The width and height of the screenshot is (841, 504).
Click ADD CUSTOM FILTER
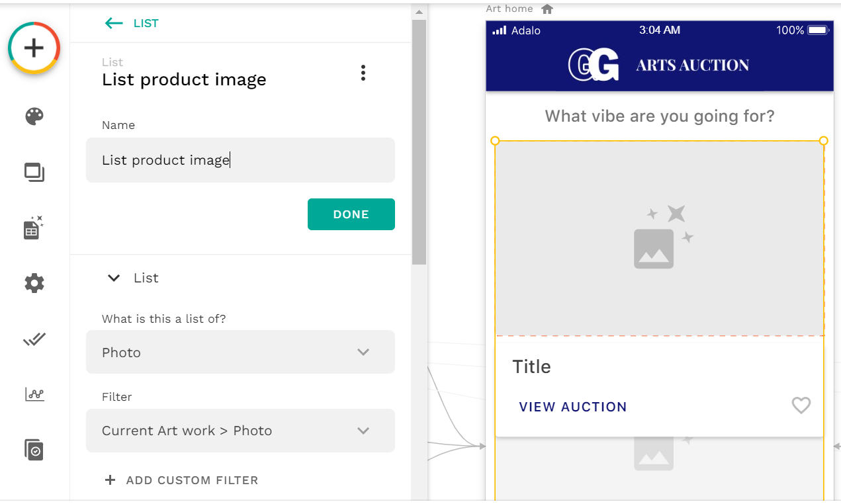(182, 480)
